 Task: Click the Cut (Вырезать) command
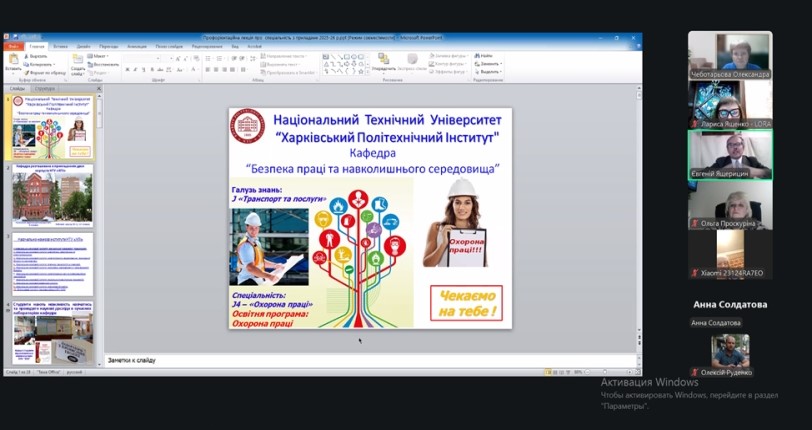[36, 56]
